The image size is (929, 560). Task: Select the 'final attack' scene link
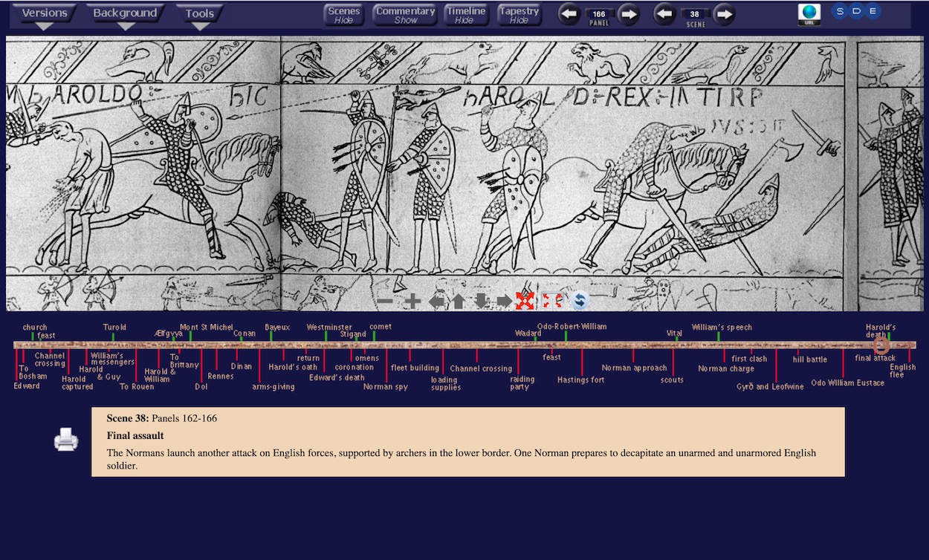875,359
